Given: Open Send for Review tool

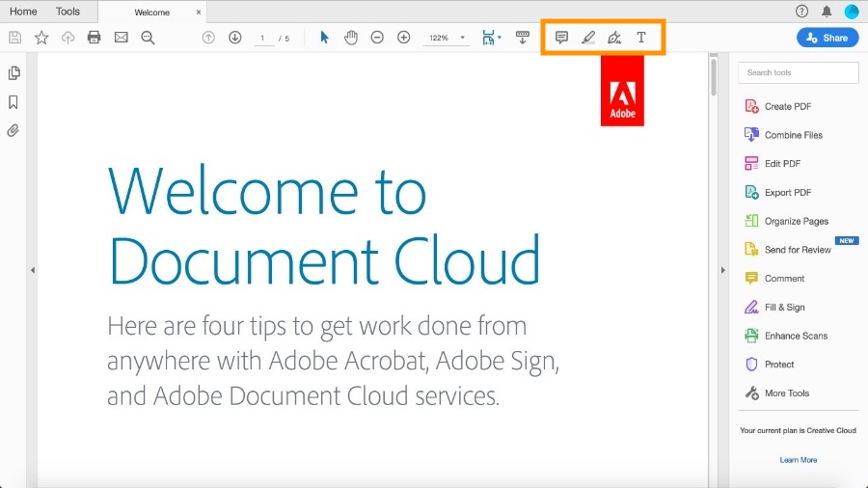Looking at the screenshot, I should [x=788, y=250].
